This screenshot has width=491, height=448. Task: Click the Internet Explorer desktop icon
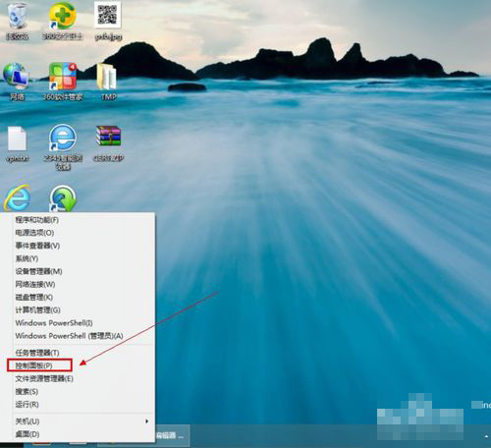click(x=17, y=198)
